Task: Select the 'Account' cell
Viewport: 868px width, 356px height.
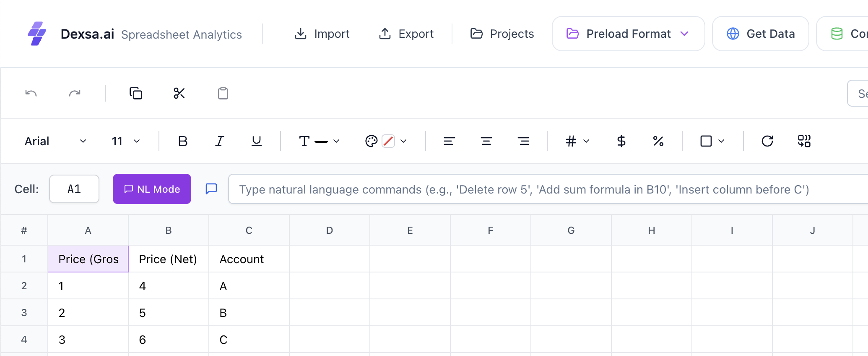Action: [249, 259]
